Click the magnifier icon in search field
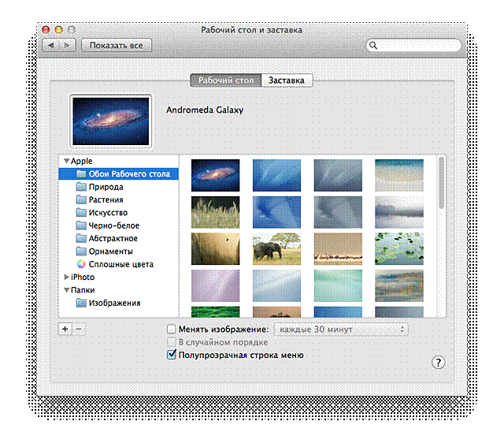The height and width of the screenshot is (447, 504). pos(373,46)
